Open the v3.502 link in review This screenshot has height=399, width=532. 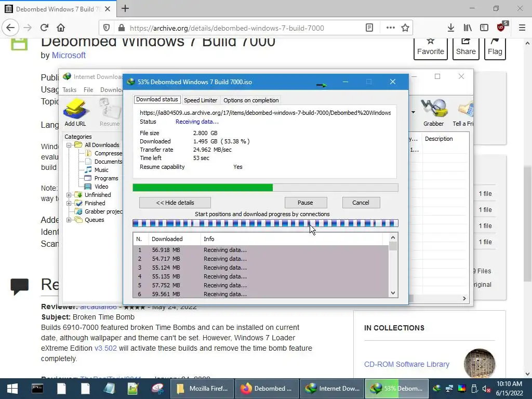click(105, 348)
